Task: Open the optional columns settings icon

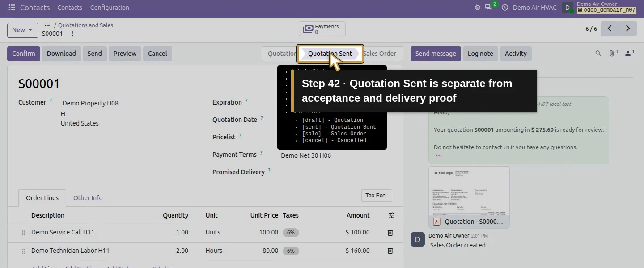Action: [392, 215]
